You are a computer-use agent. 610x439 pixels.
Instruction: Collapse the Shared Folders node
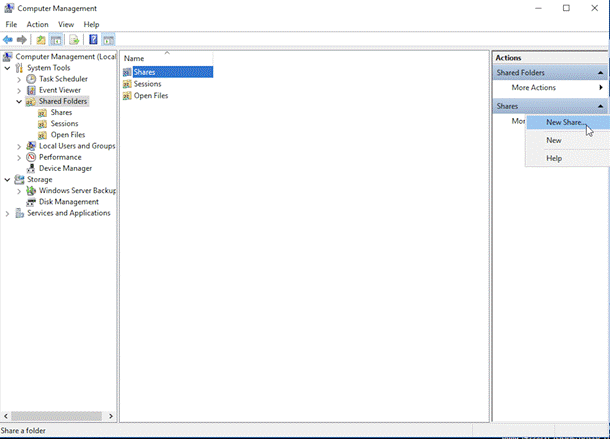tap(19, 102)
